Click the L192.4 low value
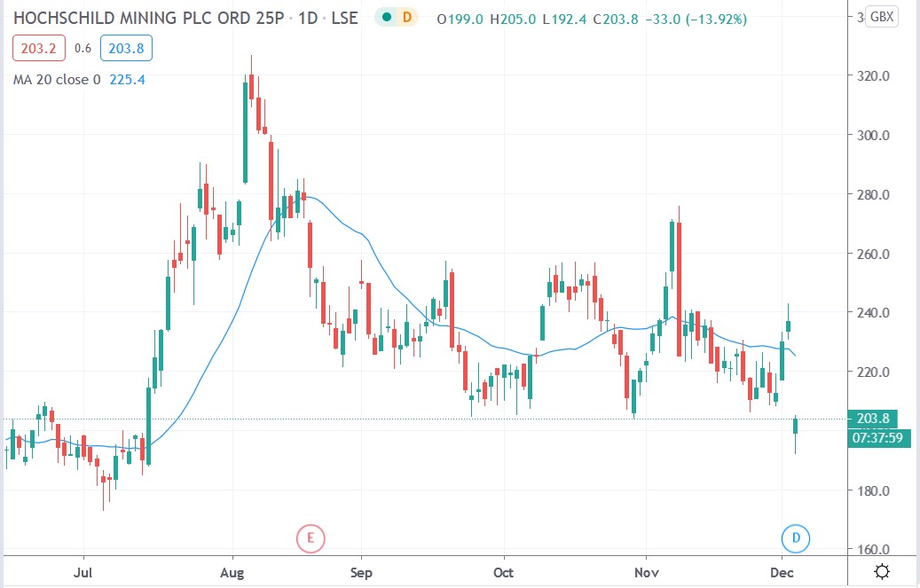This screenshot has width=920, height=588. [564, 20]
